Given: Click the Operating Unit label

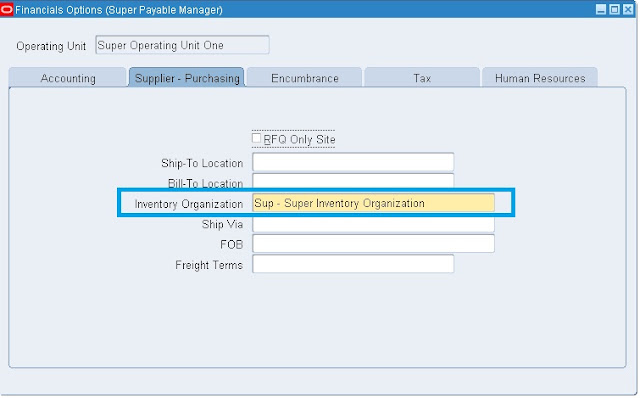Looking at the screenshot, I should point(51,46).
